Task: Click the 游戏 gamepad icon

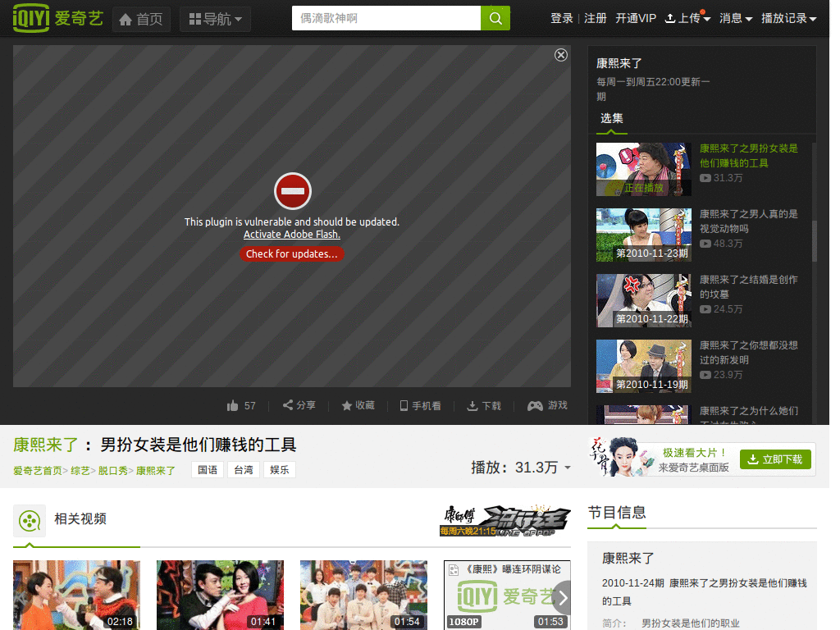Action: (535, 405)
